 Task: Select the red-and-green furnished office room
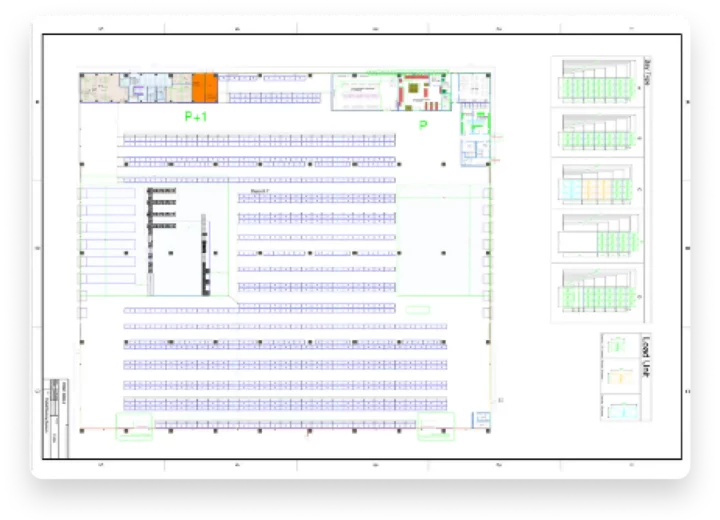click(424, 93)
